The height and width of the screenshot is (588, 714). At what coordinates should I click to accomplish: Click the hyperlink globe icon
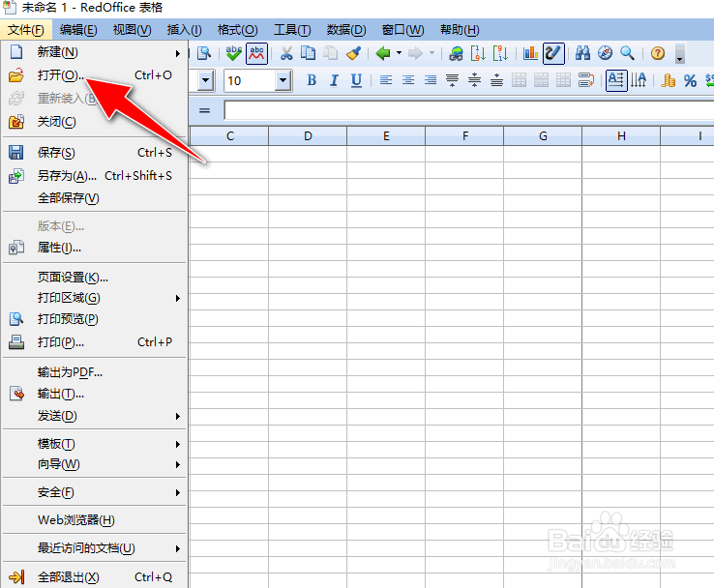(x=456, y=54)
